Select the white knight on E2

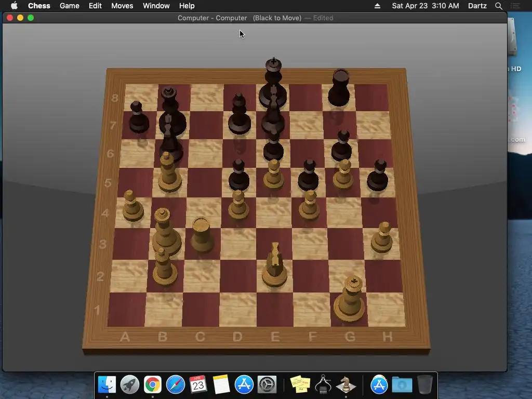point(274,264)
